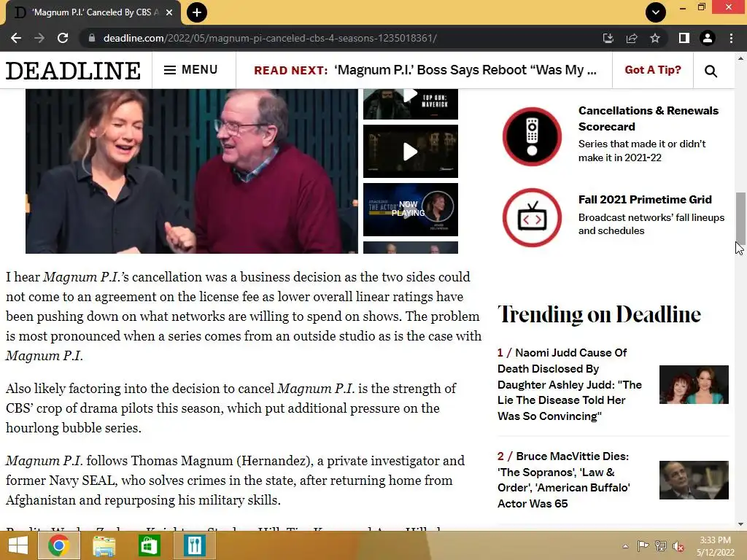Click the Fall 2021 Primetime Grid TV icon
747x560 pixels.
point(532,217)
